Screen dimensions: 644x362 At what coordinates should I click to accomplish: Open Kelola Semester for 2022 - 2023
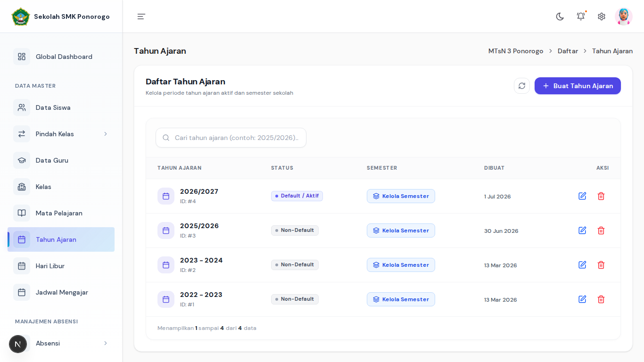tap(401, 299)
